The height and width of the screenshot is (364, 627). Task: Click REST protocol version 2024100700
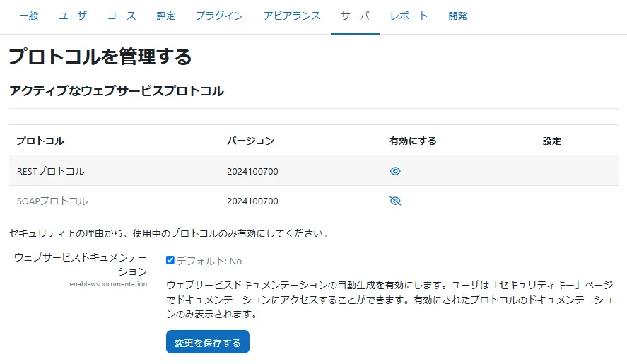252,171
